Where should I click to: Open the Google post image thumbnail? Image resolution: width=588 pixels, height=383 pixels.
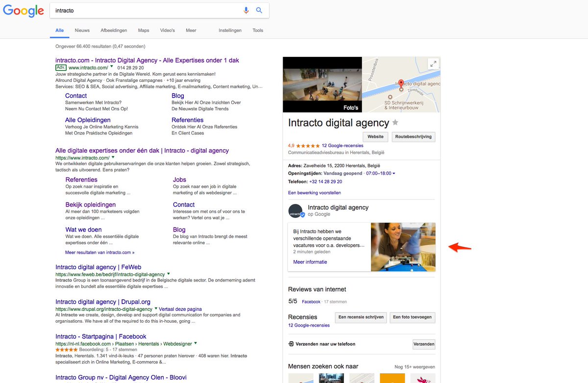click(403, 247)
